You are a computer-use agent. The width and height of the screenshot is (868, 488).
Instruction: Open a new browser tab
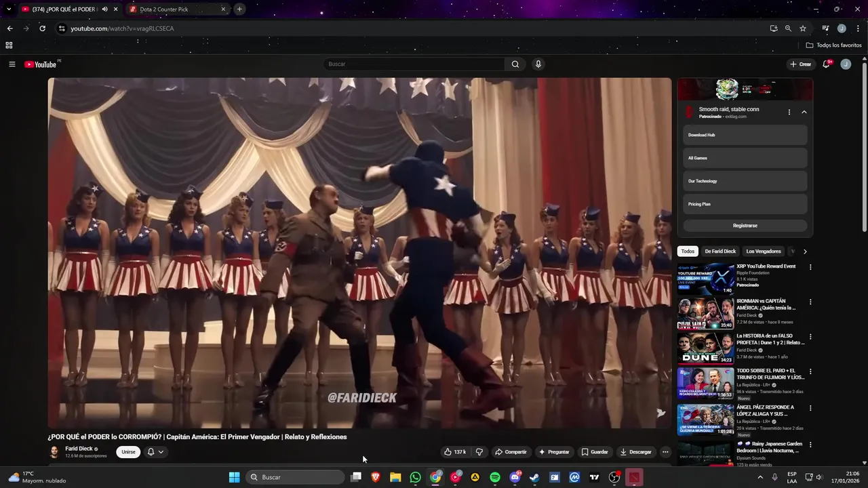[239, 9]
